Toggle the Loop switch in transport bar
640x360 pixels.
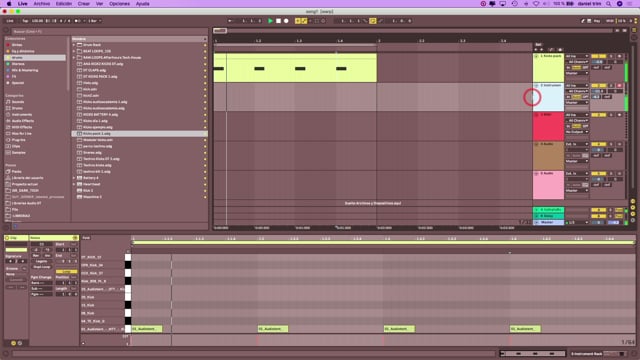(x=373, y=21)
